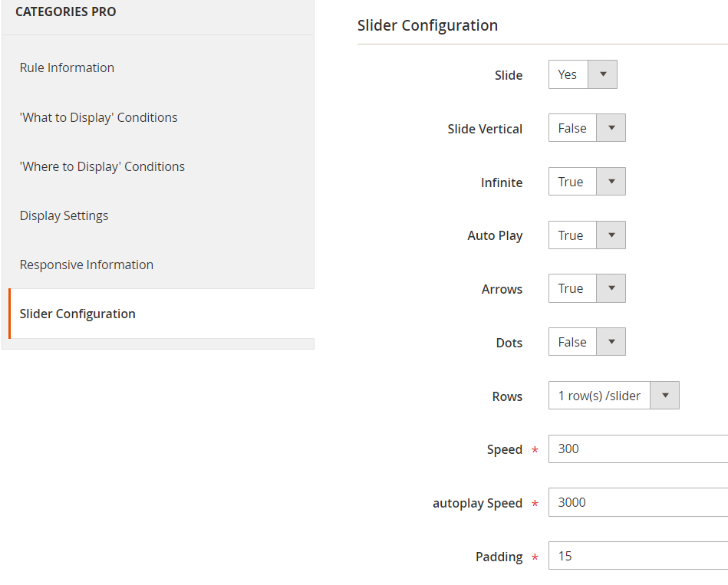
Task: Open the Arrows select box
Action: (587, 289)
